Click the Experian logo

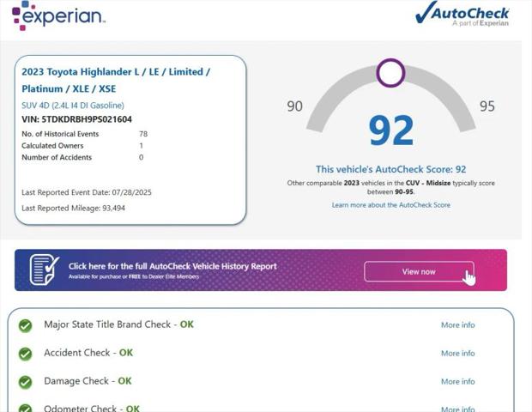[x=58, y=15]
